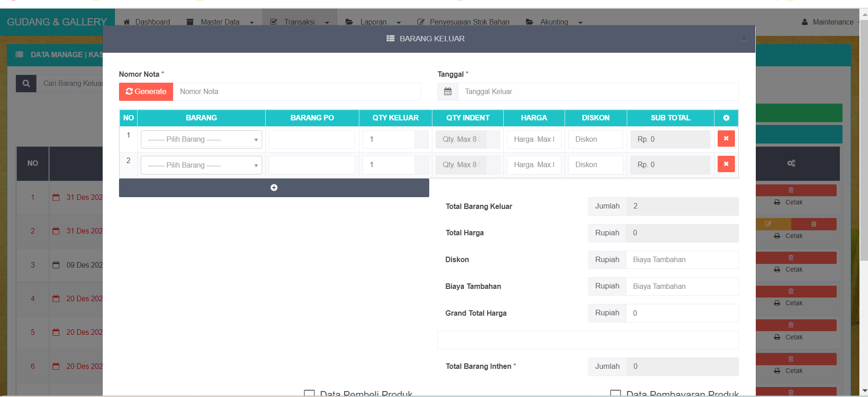Open Pilih Barang dropdown in row 1
Viewport: 868px width, 397px height.
[x=201, y=139]
